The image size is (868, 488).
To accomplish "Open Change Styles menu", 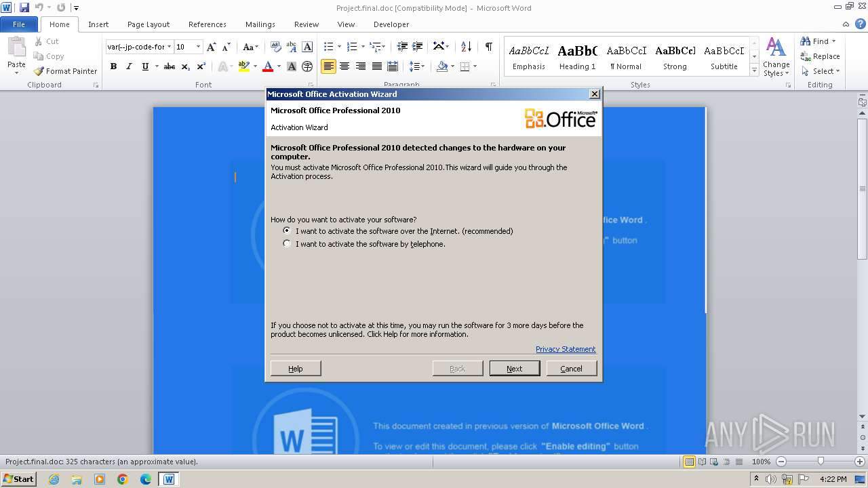I will [776, 57].
